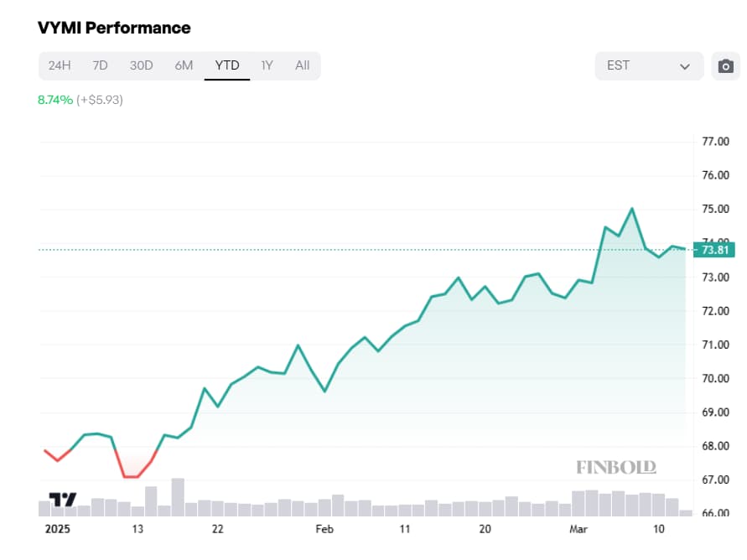This screenshot has height=560, width=747.
Task: Click the active YTD tab
Action: 226,65
